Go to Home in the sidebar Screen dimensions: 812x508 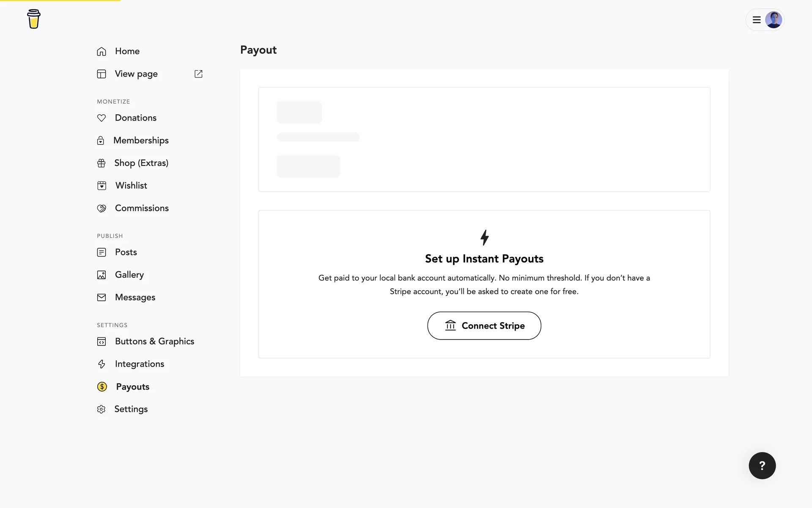click(x=127, y=51)
